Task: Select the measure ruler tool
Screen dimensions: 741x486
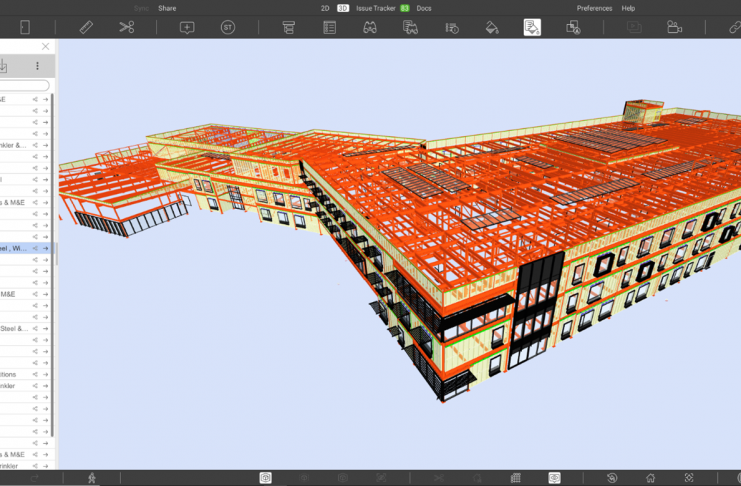Action: [86, 27]
